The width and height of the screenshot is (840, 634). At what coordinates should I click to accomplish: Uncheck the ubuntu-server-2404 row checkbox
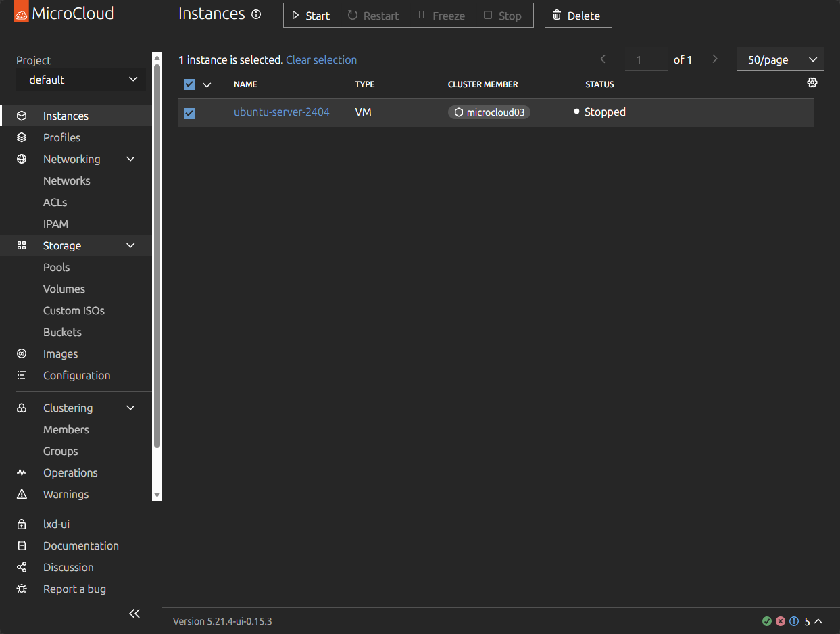[189, 113]
